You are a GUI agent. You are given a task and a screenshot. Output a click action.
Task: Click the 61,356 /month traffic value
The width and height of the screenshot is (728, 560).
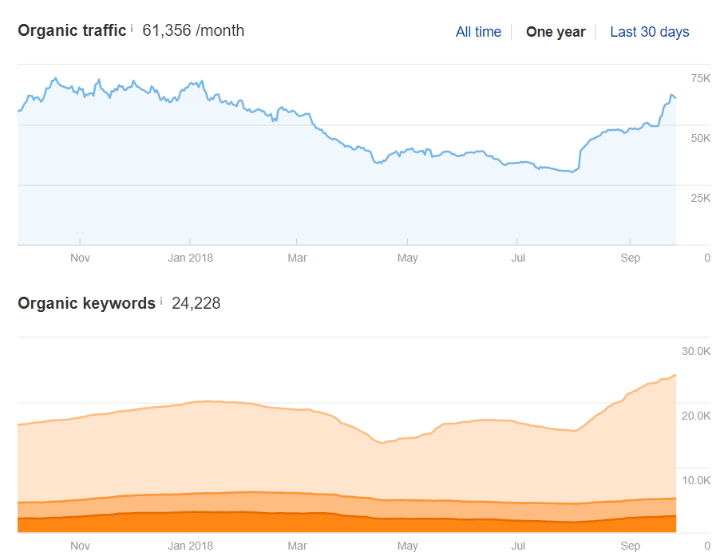(x=193, y=30)
